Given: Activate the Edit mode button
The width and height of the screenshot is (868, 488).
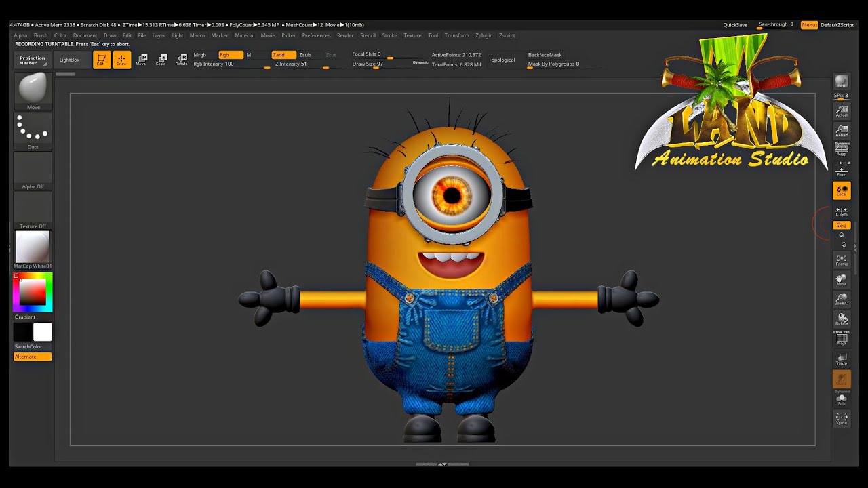Looking at the screenshot, I should (102, 60).
